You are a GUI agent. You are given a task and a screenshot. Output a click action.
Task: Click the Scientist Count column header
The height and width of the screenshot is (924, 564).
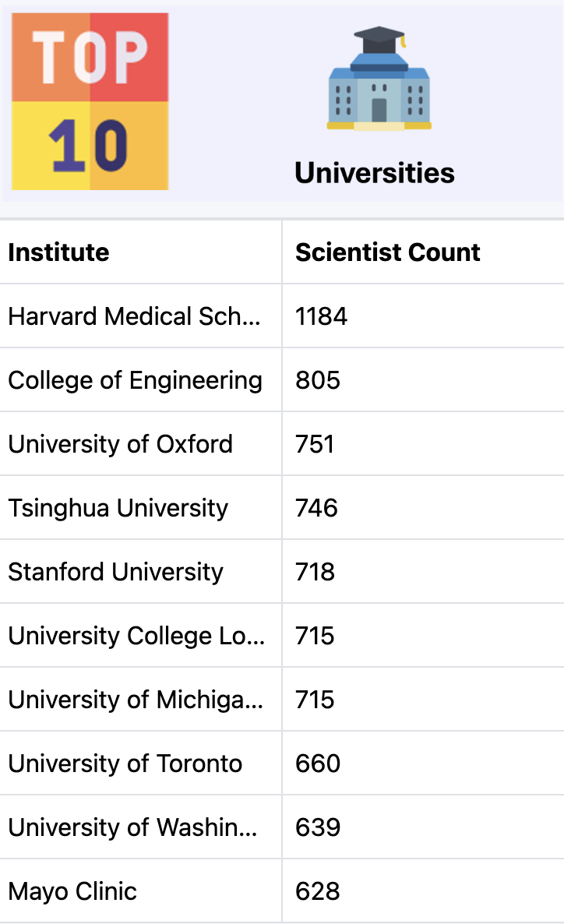(387, 252)
